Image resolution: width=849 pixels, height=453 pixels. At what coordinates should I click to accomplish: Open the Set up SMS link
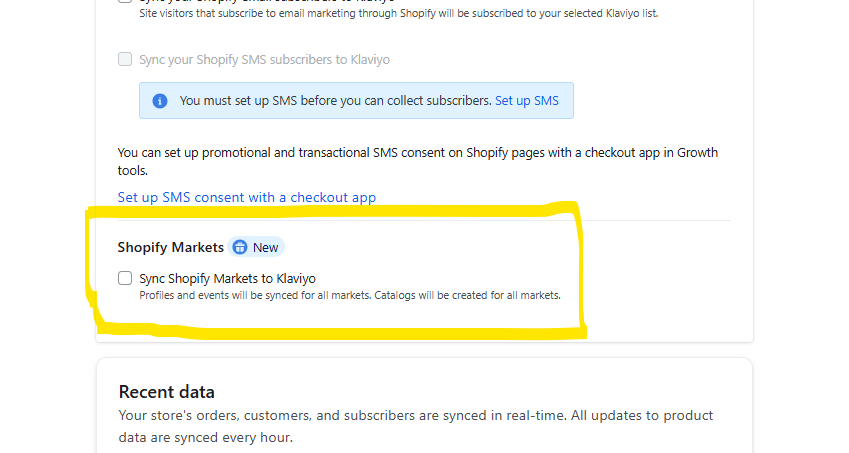coord(527,101)
